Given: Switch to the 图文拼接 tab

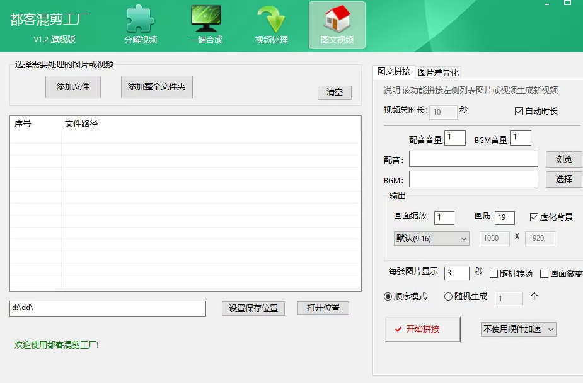Looking at the screenshot, I should 394,71.
